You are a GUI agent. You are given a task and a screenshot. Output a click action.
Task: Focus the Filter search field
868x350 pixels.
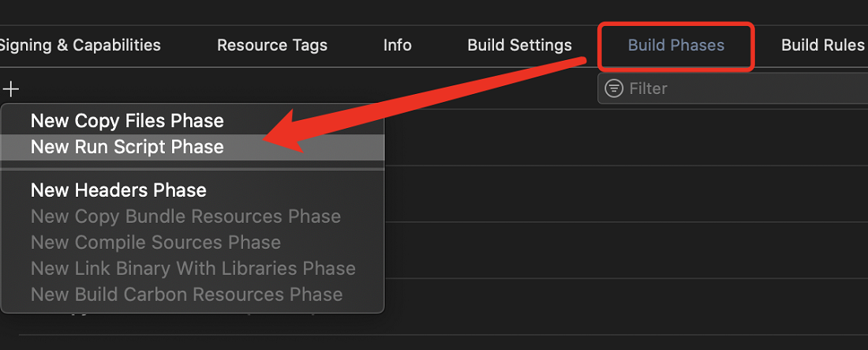point(732,88)
